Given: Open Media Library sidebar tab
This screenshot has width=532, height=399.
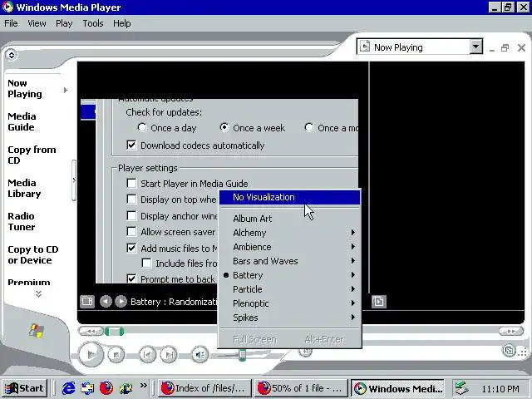Looking at the screenshot, I should coord(24,189).
